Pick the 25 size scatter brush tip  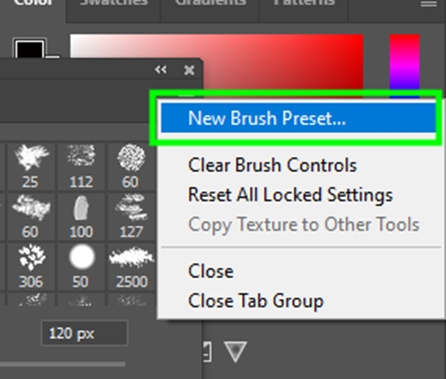[x=31, y=166]
